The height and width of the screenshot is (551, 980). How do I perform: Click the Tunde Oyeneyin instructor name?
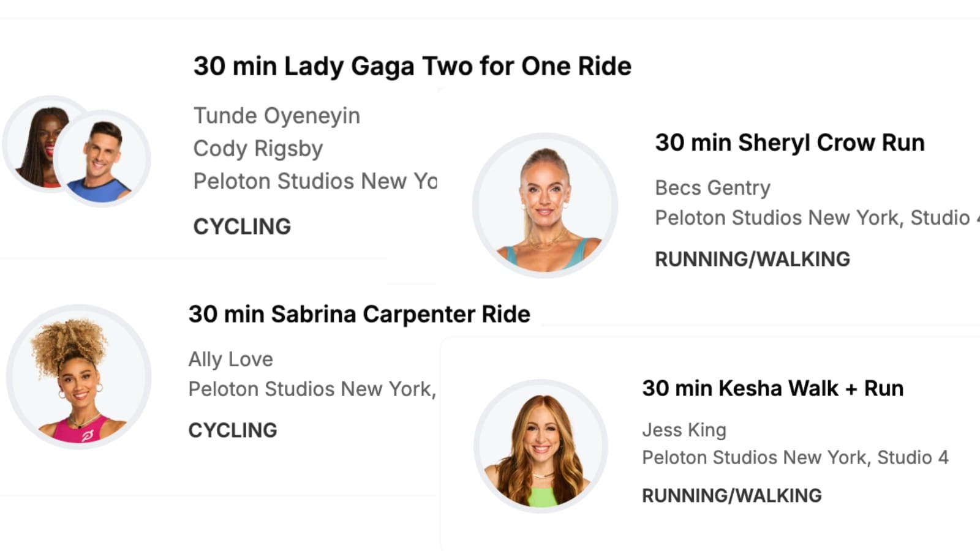pyautogui.click(x=277, y=116)
